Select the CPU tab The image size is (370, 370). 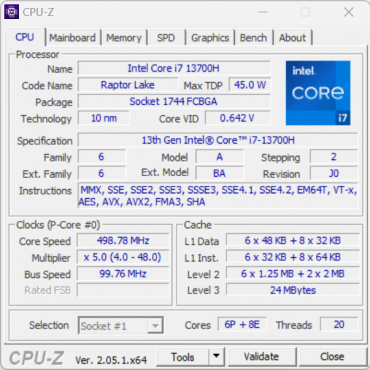tap(25, 37)
